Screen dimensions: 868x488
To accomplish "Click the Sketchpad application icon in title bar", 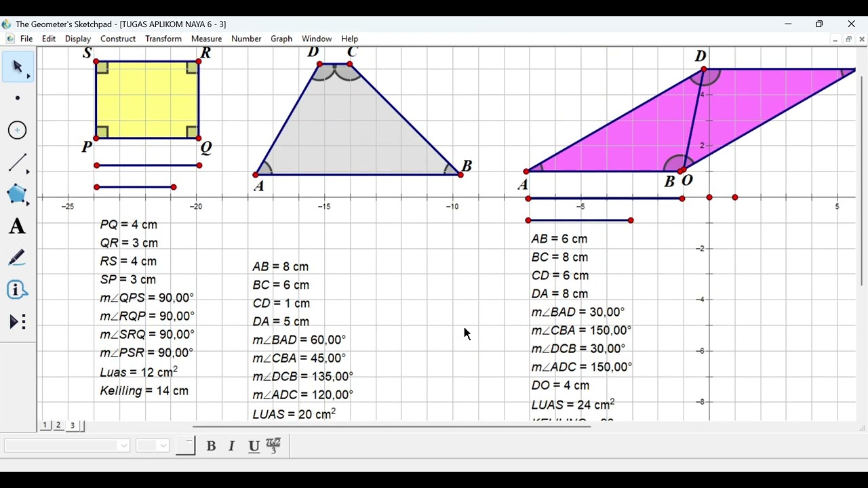I will click(7, 24).
